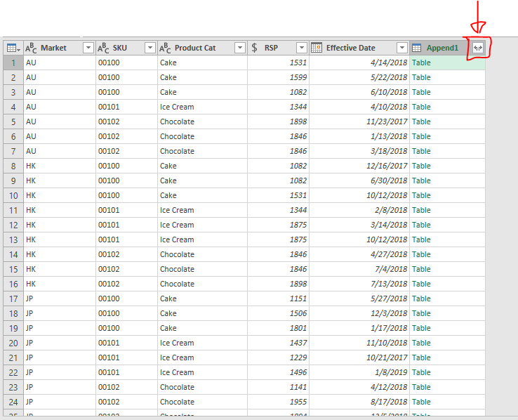The width and height of the screenshot is (518, 420).
Task: Click the table type icon for Append1
Action: point(417,48)
